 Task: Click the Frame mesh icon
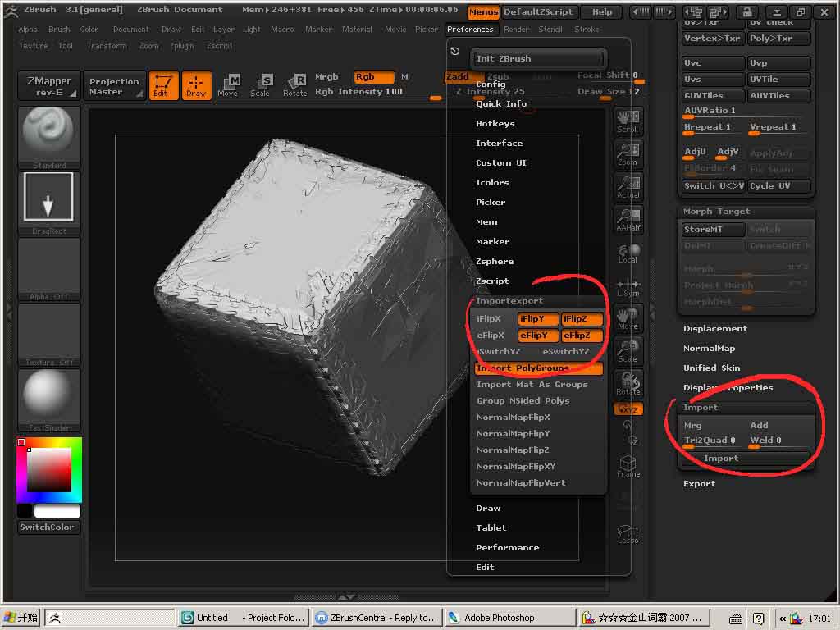click(628, 466)
